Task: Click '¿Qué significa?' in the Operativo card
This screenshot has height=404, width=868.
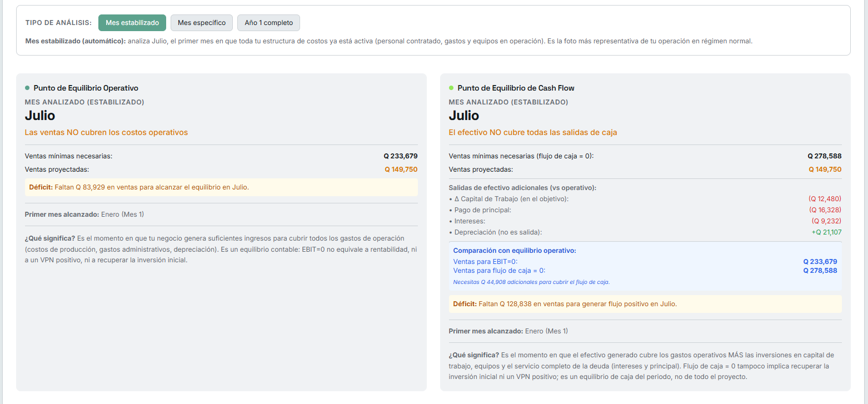Action: tap(50, 238)
